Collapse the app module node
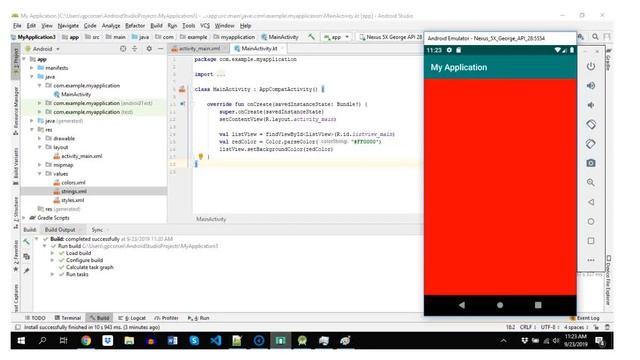 point(24,59)
